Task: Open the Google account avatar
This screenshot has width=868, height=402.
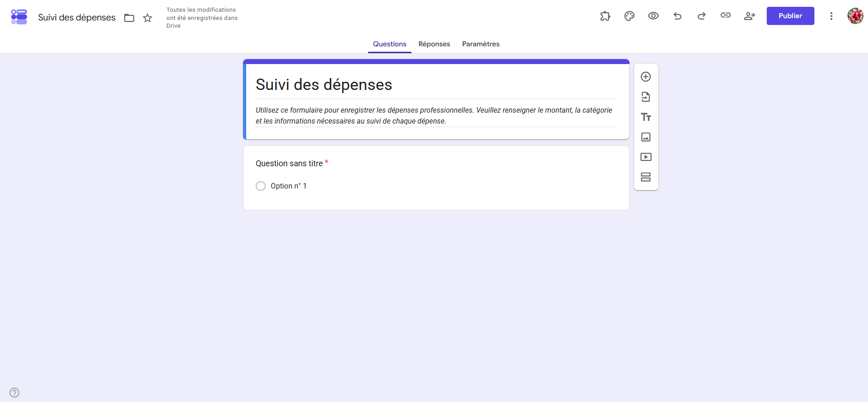Action: click(855, 16)
